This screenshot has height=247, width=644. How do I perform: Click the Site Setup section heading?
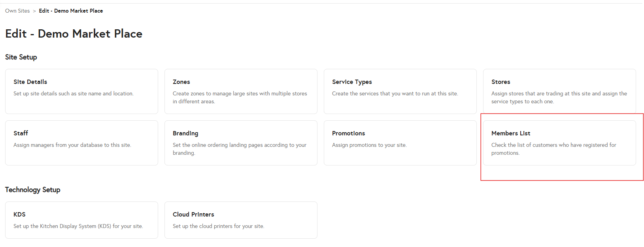point(21,57)
